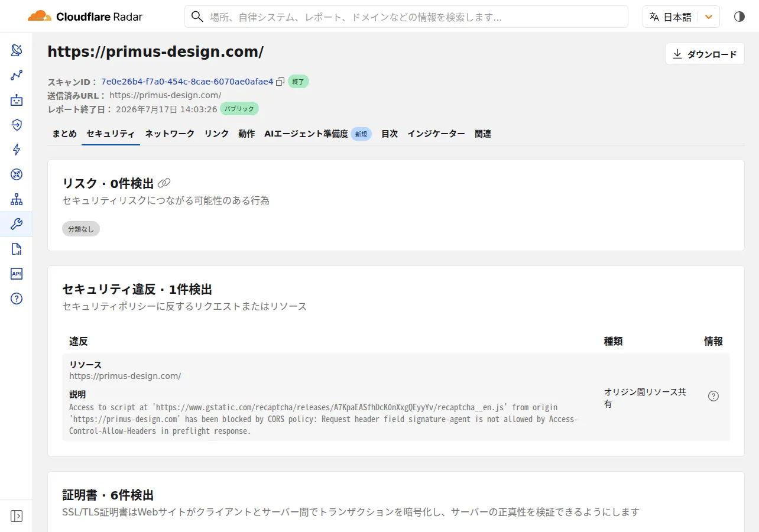Click the オリジン間リソース共有 type cell
This screenshot has height=532, width=759.
click(x=645, y=398)
